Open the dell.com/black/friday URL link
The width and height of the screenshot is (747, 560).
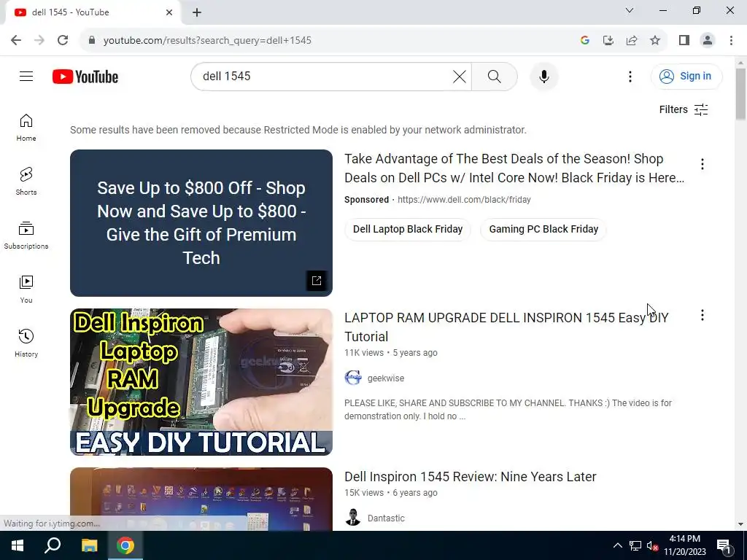[464, 200]
